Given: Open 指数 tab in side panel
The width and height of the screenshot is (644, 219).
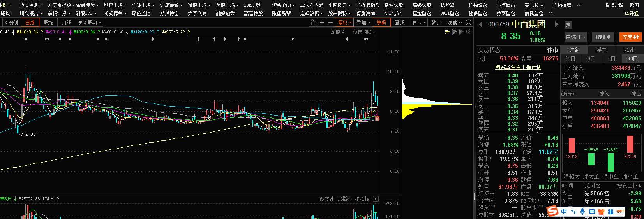Looking at the screenshot, I should 629,50.
